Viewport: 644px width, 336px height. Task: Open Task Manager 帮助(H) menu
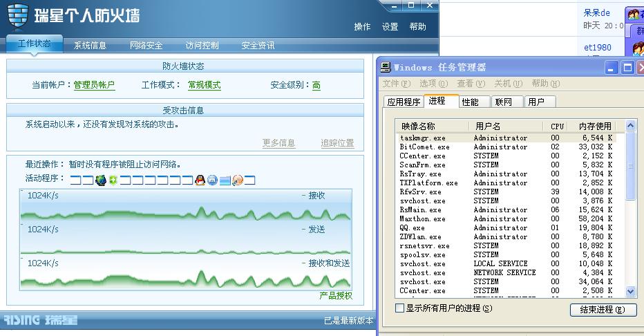point(545,84)
